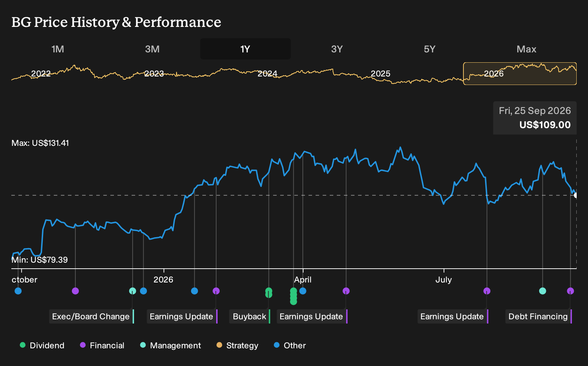Click the BG Price History & Performance heading
Screen dimensions: 588x366
(116, 22)
